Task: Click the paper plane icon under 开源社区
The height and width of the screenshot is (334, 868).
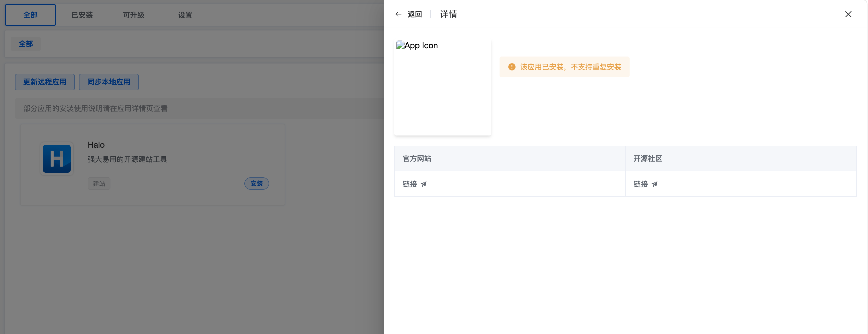Action: click(x=655, y=184)
